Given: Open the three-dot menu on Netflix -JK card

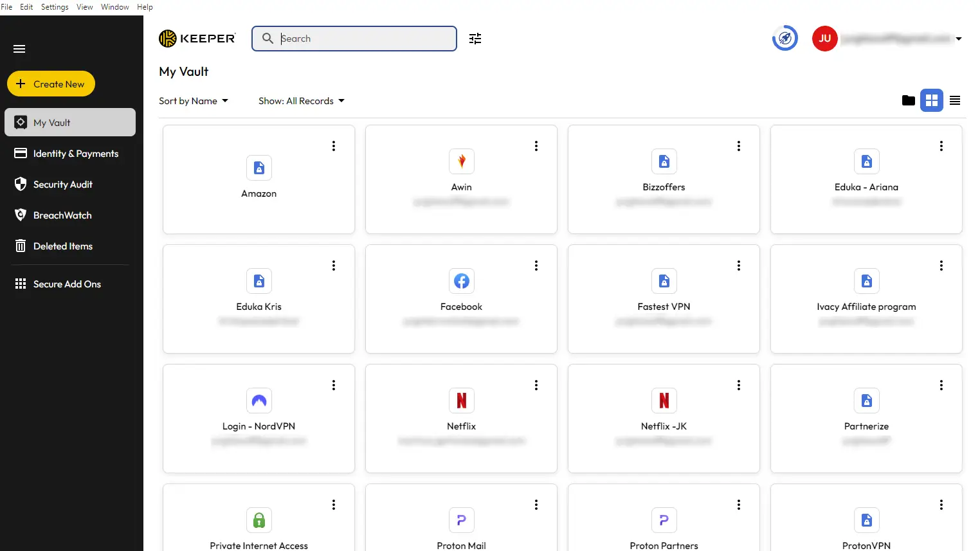Looking at the screenshot, I should point(739,385).
